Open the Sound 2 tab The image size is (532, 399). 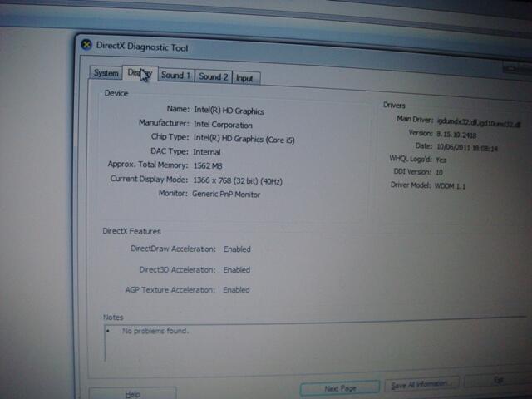point(214,76)
